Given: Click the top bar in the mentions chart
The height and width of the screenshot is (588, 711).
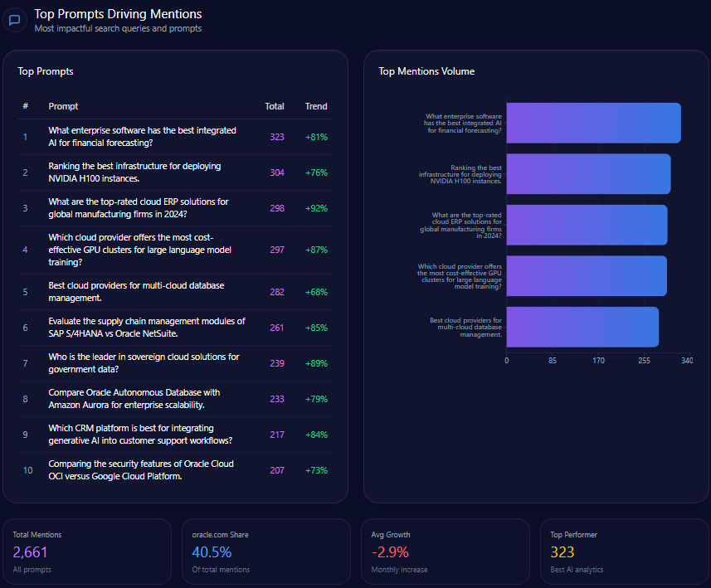Looking at the screenshot, I should (593, 123).
